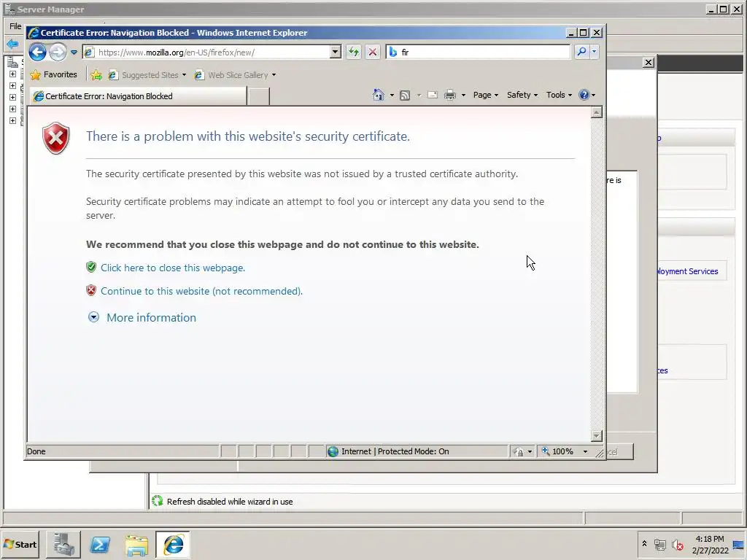Open the search provider dropdown arrow

[594, 52]
